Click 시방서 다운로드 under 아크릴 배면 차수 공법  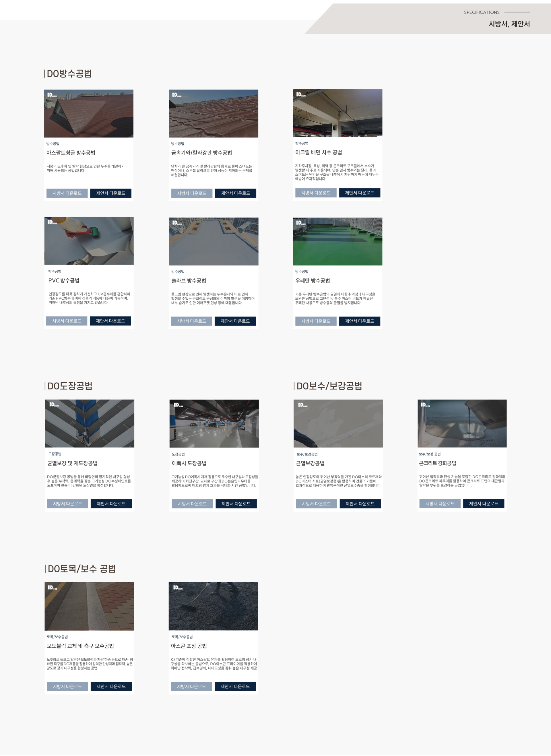(316, 193)
